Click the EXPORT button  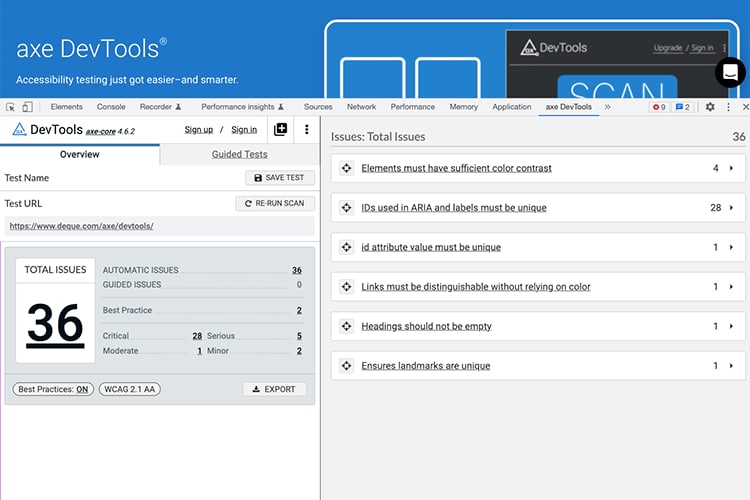[275, 389]
